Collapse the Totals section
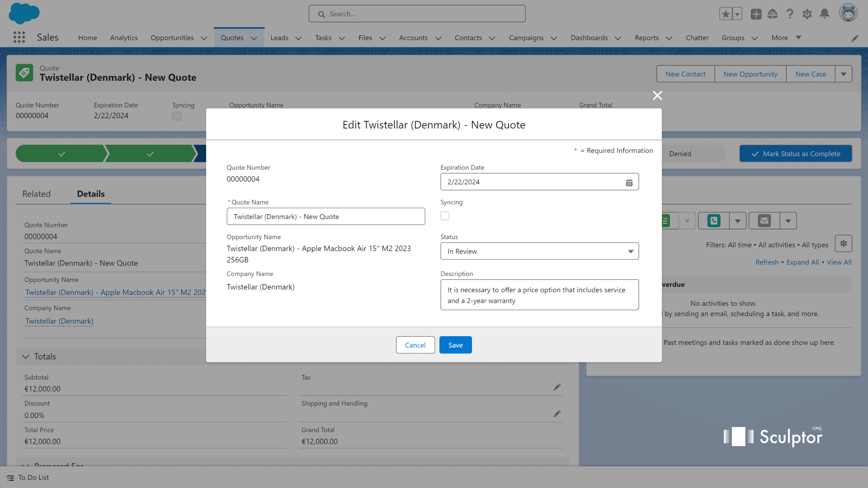 pyautogui.click(x=26, y=357)
